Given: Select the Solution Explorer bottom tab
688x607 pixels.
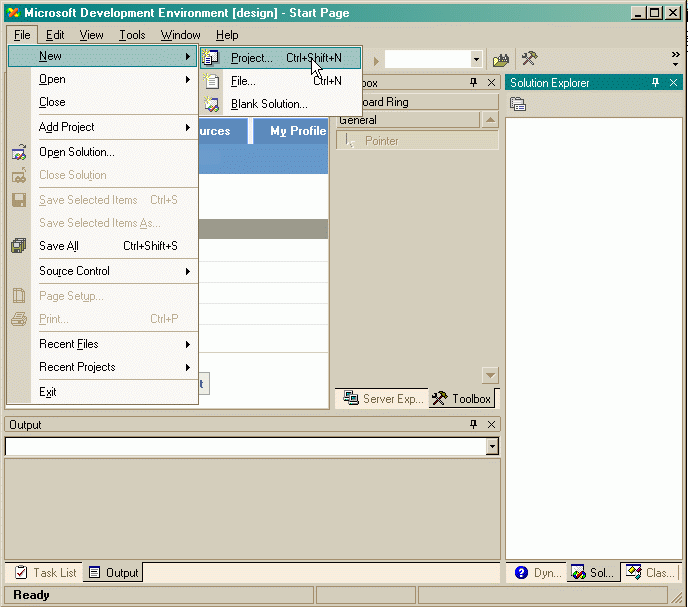Looking at the screenshot, I should (593, 572).
